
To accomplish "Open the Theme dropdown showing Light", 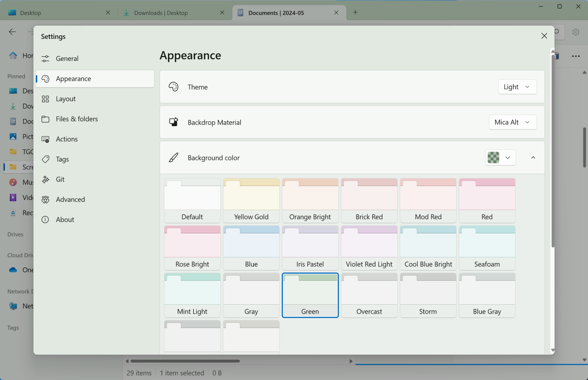I will (517, 87).
